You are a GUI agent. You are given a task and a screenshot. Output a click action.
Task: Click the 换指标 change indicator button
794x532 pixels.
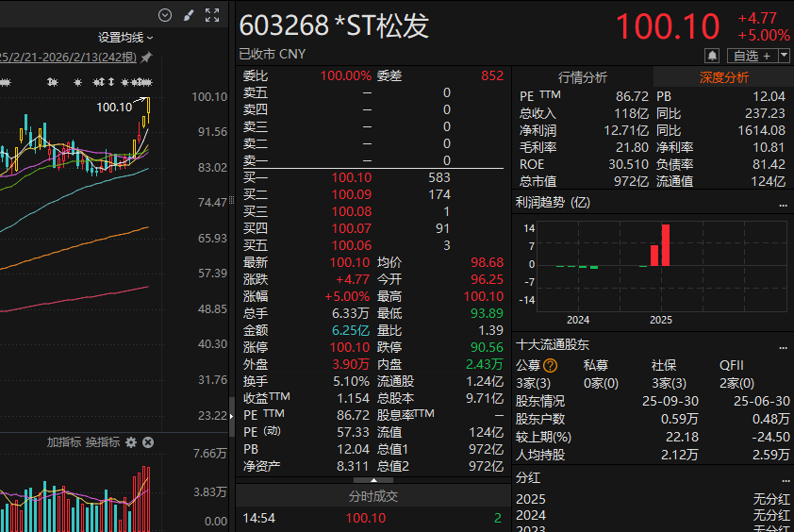pyautogui.click(x=102, y=442)
